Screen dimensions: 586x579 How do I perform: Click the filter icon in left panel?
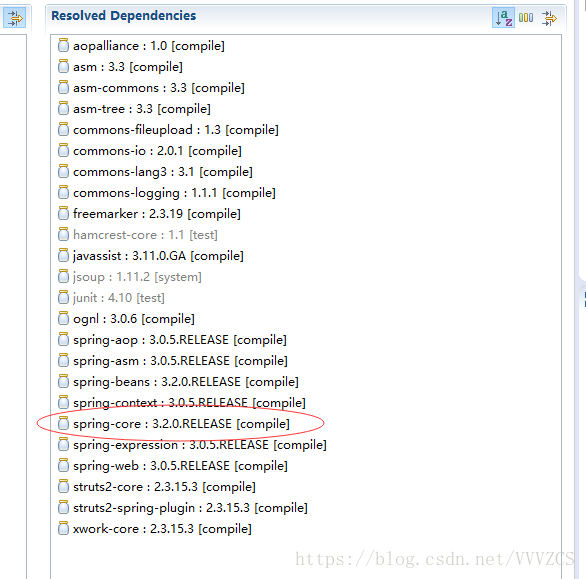(15, 18)
